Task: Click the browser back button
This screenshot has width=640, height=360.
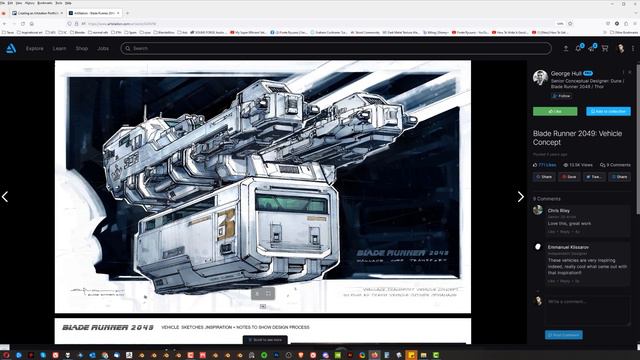Action: point(5,24)
